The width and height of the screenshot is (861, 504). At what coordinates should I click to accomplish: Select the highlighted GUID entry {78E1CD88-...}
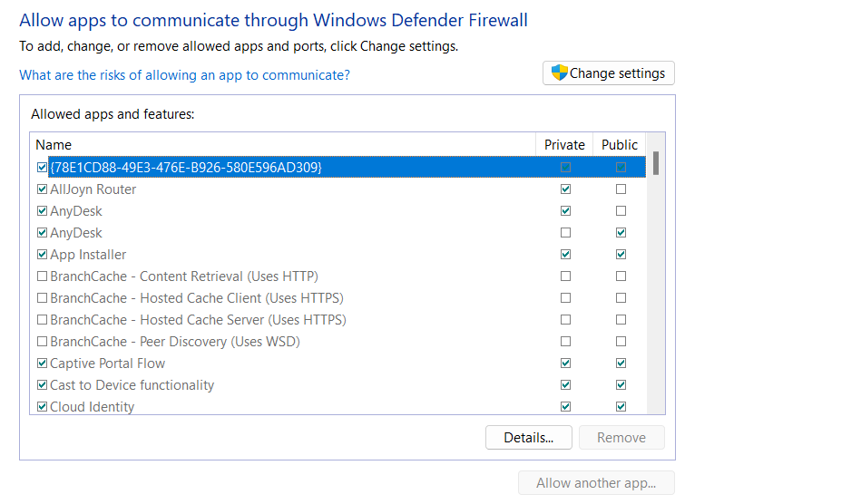(x=186, y=168)
